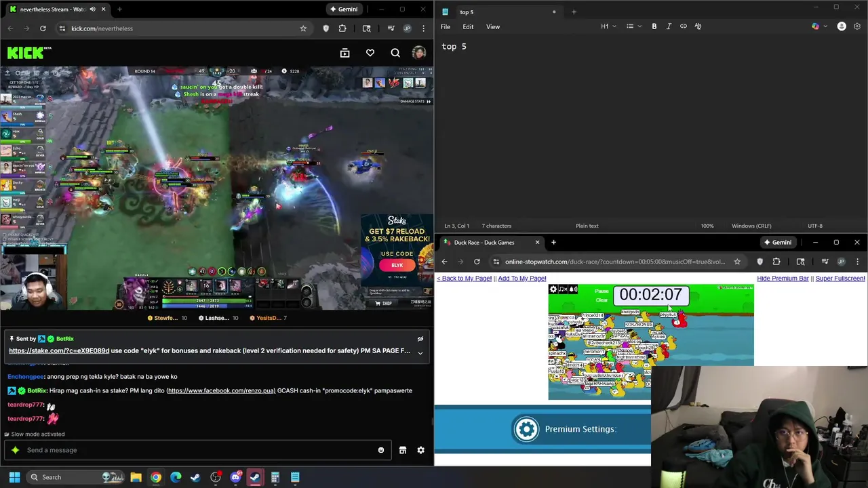The height and width of the screenshot is (488, 868).
Task: Reload the kick.com page
Action: [43, 28]
